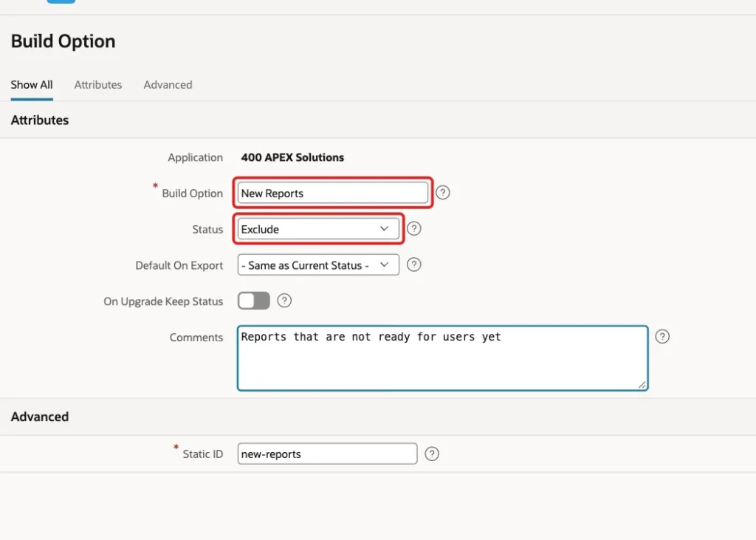Viewport: 756px width, 540px height.
Task: Click the 'Default On Export' label
Action: pyautogui.click(x=179, y=265)
